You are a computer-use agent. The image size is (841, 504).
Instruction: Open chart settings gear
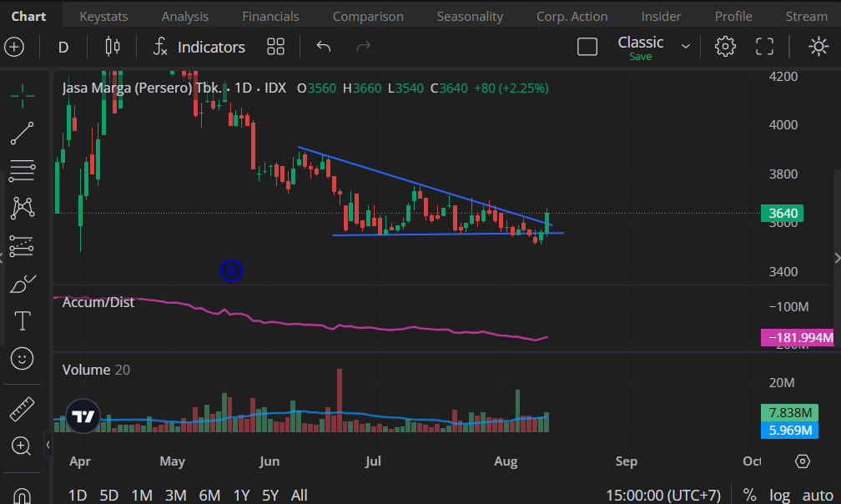tap(725, 47)
